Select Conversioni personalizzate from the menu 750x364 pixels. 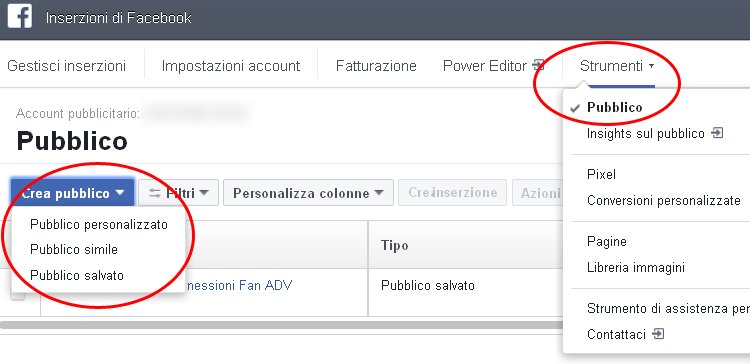coord(663,200)
